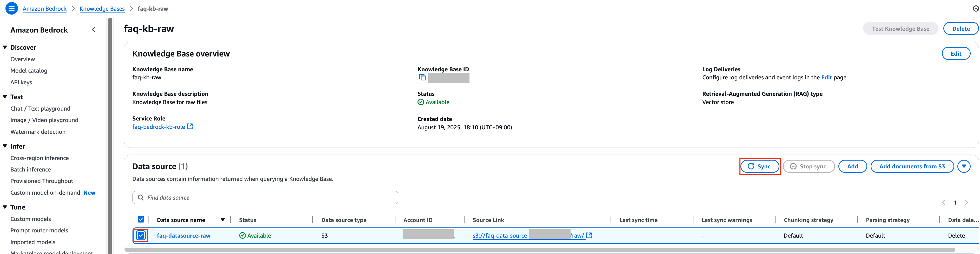Collapse the Infer section
The height and width of the screenshot is (254, 980).
(x=5, y=146)
